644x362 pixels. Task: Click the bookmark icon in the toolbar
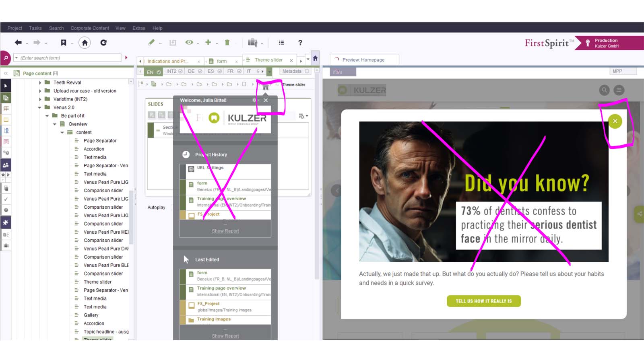coord(63,43)
